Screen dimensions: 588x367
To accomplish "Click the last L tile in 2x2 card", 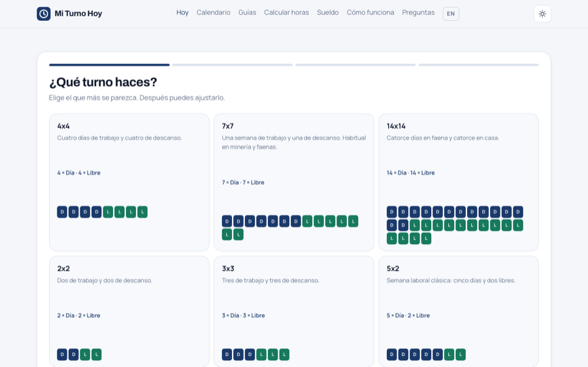I will [97, 354].
